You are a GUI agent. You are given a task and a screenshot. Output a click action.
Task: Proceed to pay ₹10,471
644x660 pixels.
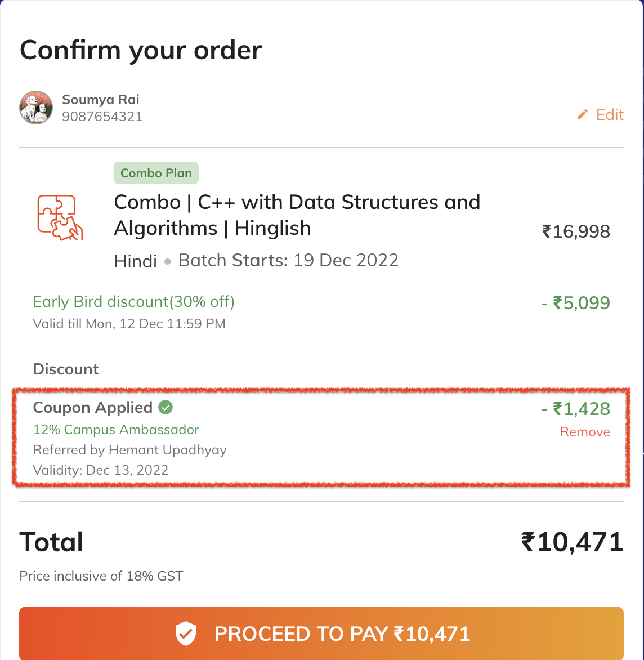[x=321, y=633]
